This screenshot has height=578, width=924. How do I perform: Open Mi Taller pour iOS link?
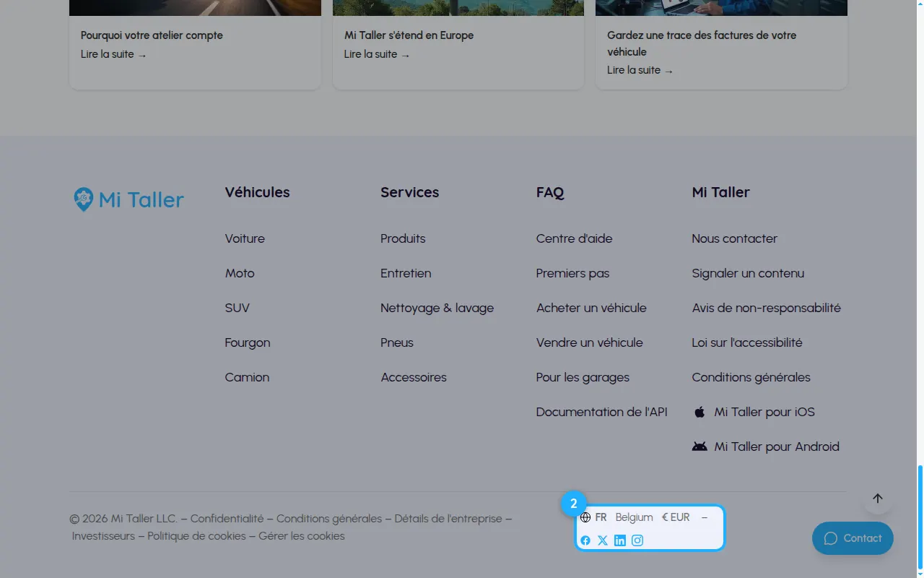click(x=754, y=412)
